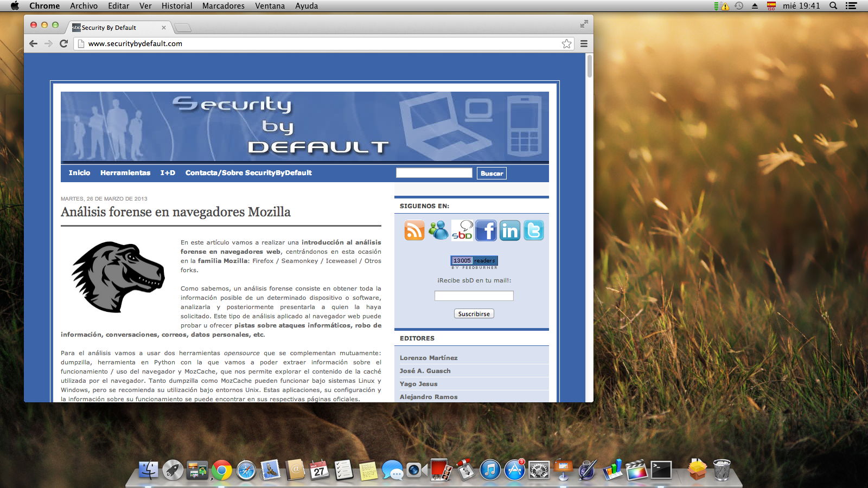Viewport: 868px width, 488px height.
Task: Bookmark this page with the star icon
Action: tap(566, 43)
